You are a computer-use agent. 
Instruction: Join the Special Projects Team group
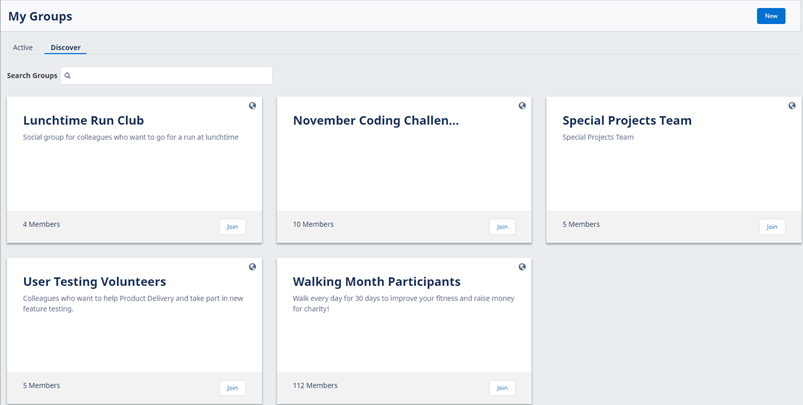pos(772,227)
